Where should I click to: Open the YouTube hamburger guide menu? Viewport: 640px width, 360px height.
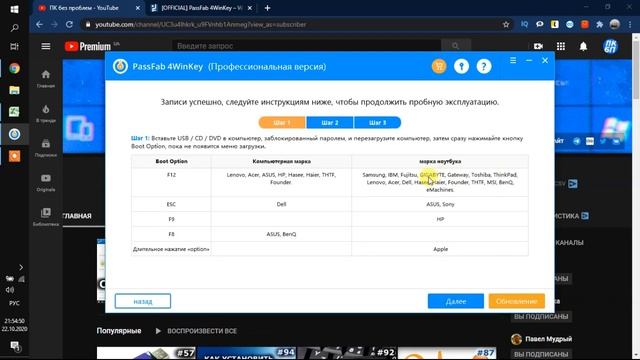[x=46, y=46]
